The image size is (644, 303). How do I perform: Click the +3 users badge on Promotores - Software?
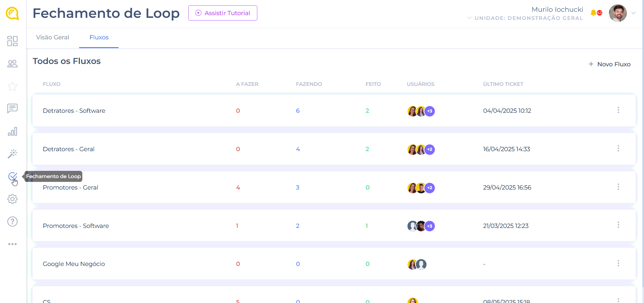[x=430, y=226]
